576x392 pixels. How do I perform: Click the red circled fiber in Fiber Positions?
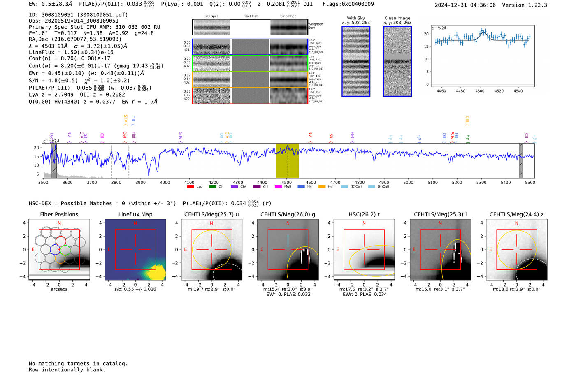(60, 241)
